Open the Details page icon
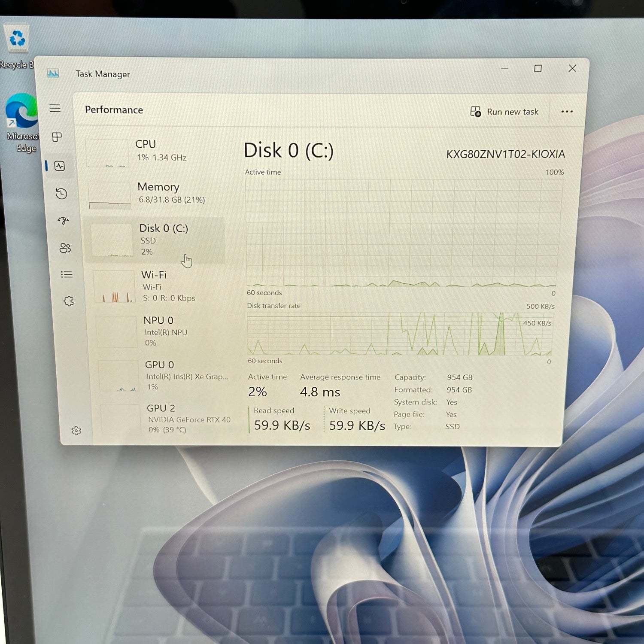The width and height of the screenshot is (644, 644). coord(67,274)
